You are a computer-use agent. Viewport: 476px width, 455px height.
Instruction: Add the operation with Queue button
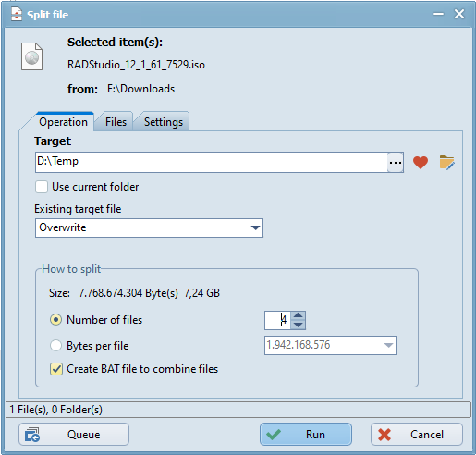pos(74,435)
